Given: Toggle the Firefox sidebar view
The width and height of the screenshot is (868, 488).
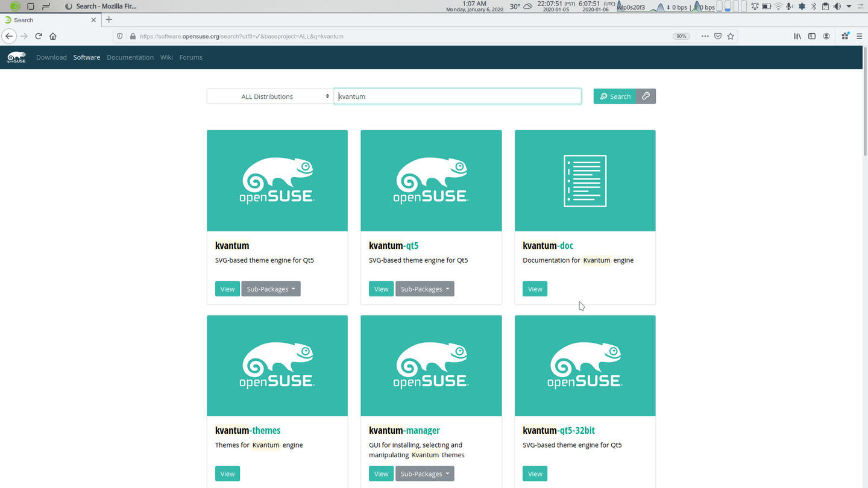Looking at the screenshot, I should pos(812,36).
